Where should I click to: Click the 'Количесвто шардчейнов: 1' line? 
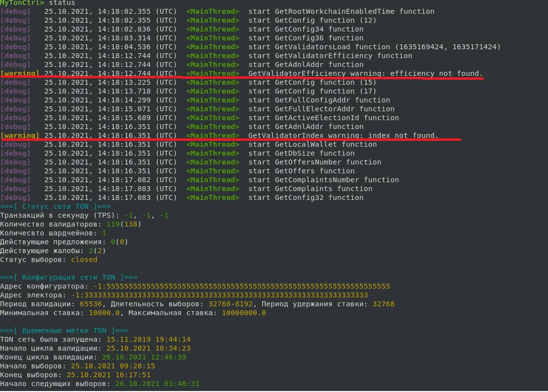point(53,233)
